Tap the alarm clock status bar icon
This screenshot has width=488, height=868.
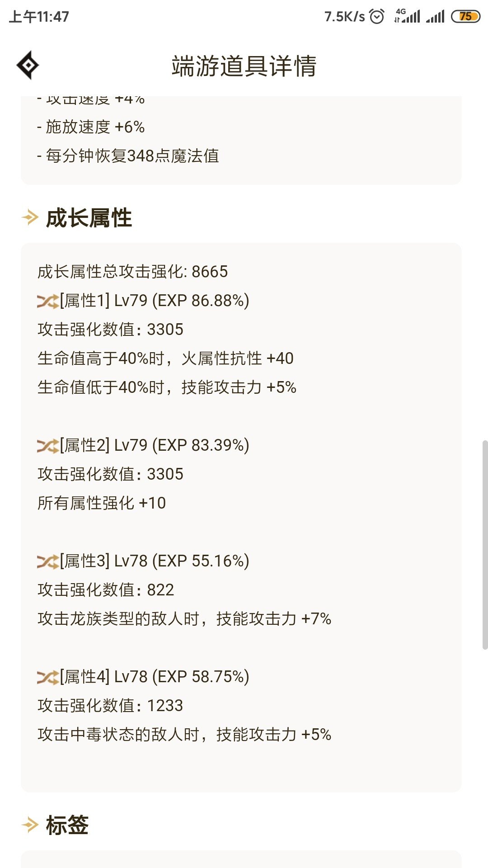(x=377, y=17)
